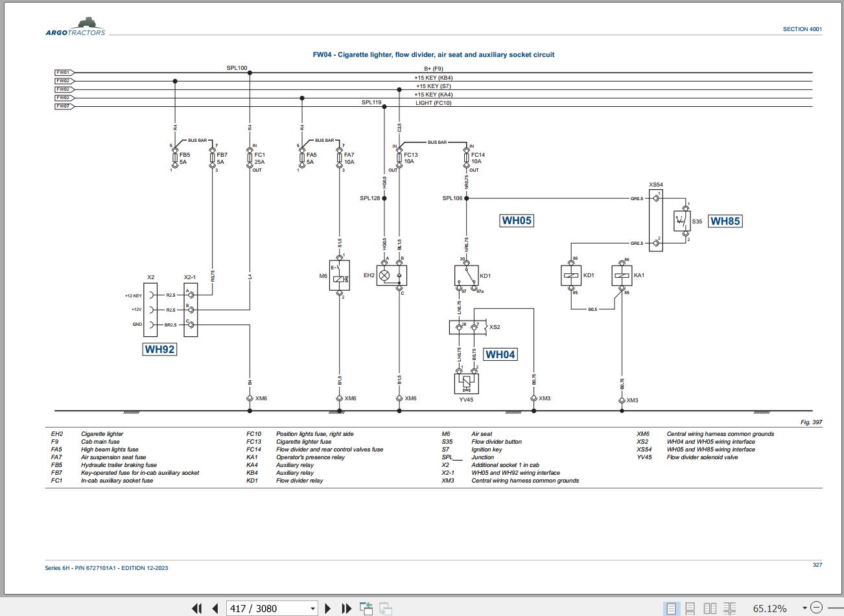Click the WH92 wiring harness link
844x616 pixels.
click(159, 349)
